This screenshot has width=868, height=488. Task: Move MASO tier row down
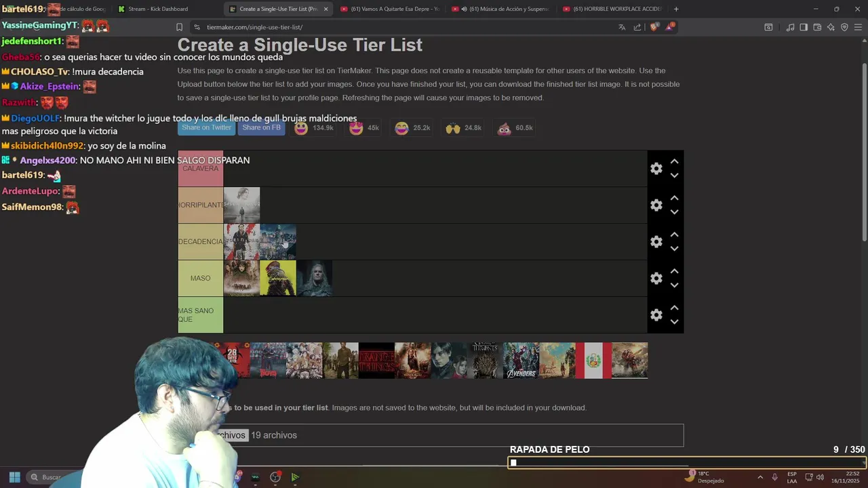pyautogui.click(x=674, y=285)
